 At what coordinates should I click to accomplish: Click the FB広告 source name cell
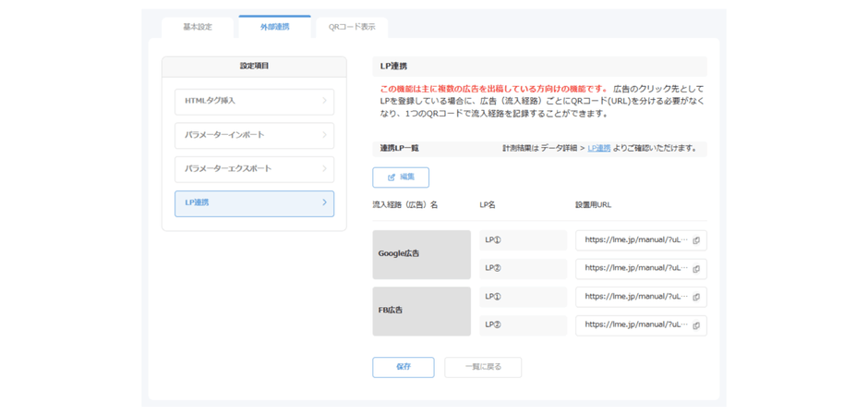[421, 311]
